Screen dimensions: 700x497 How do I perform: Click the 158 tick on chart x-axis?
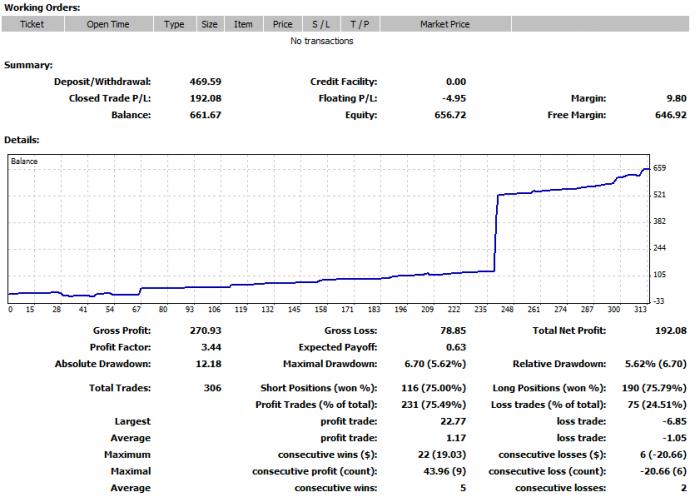pyautogui.click(x=321, y=309)
